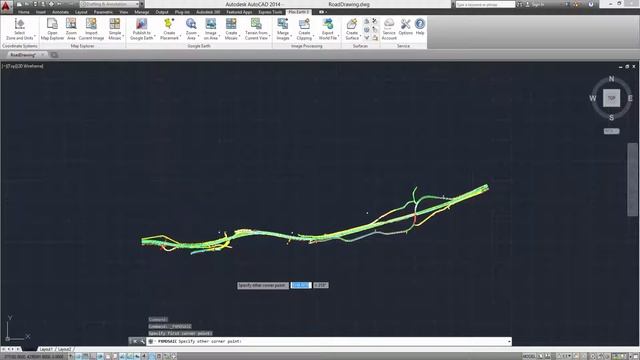Click compass W on the ViewCube
Screen dimensions: 640x360
[593, 98]
